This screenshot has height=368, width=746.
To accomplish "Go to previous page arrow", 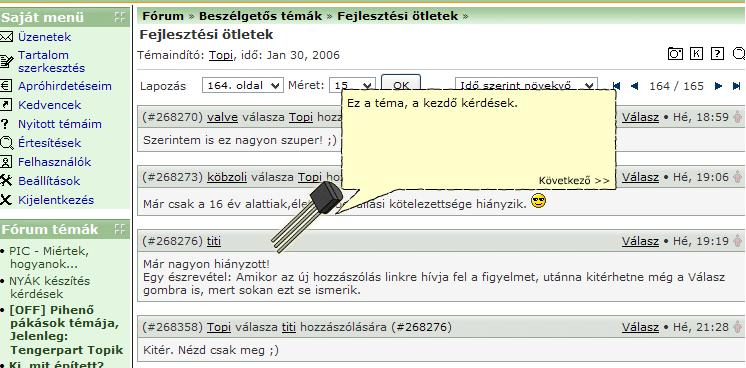I will [x=634, y=86].
